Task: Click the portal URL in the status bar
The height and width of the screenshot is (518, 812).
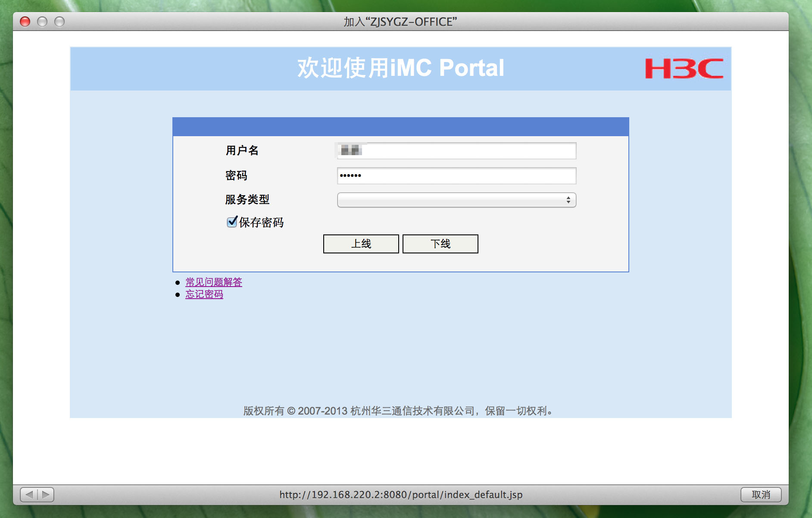Action: (401, 495)
